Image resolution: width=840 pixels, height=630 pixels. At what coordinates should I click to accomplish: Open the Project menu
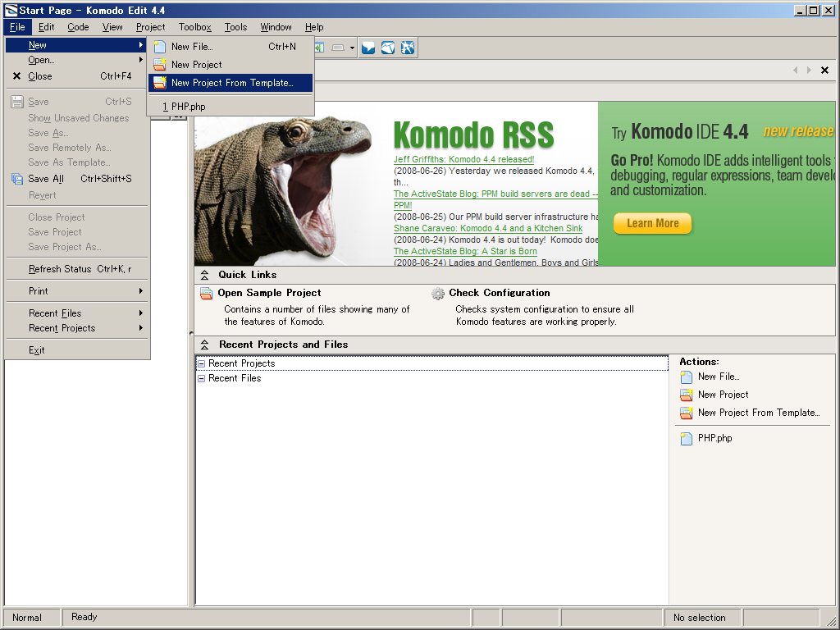[x=151, y=27]
